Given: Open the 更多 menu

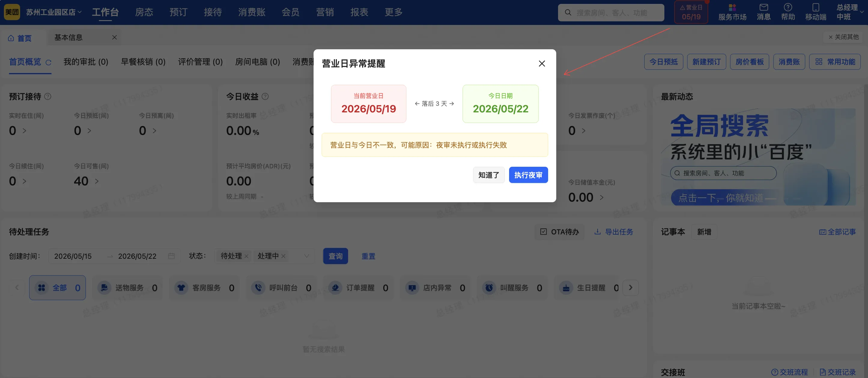Looking at the screenshot, I should pyautogui.click(x=393, y=12).
